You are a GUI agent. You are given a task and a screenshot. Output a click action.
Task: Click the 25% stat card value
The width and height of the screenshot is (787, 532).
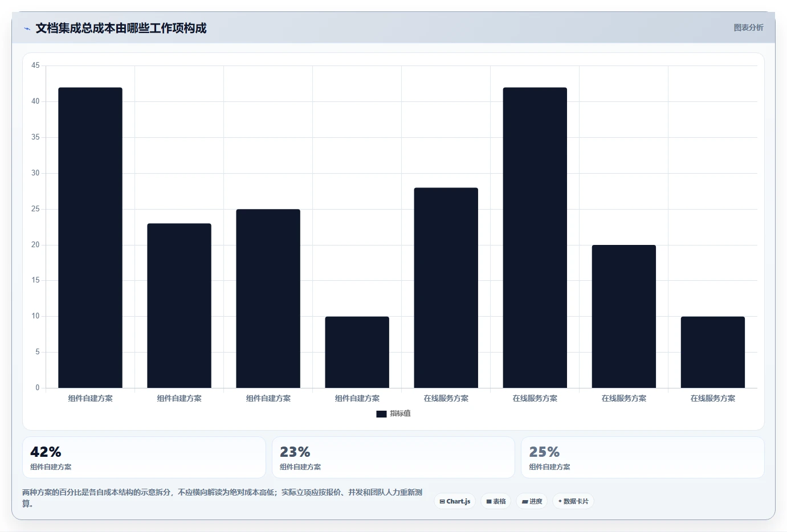(x=544, y=452)
